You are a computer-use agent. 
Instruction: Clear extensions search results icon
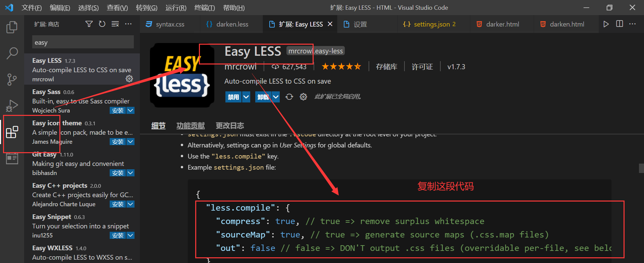(115, 24)
